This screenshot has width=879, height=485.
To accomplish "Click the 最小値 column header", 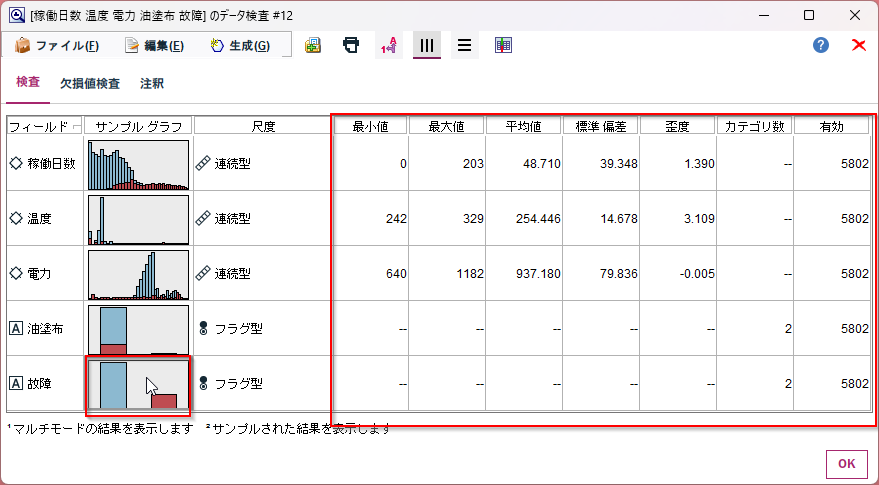I will click(370, 126).
